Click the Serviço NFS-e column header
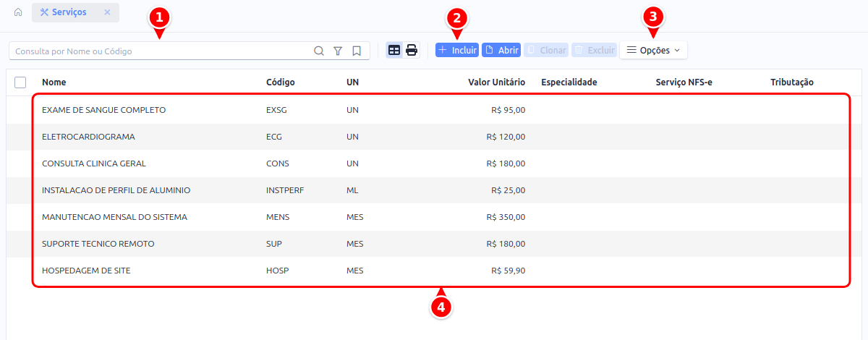868x340 pixels. (684, 82)
